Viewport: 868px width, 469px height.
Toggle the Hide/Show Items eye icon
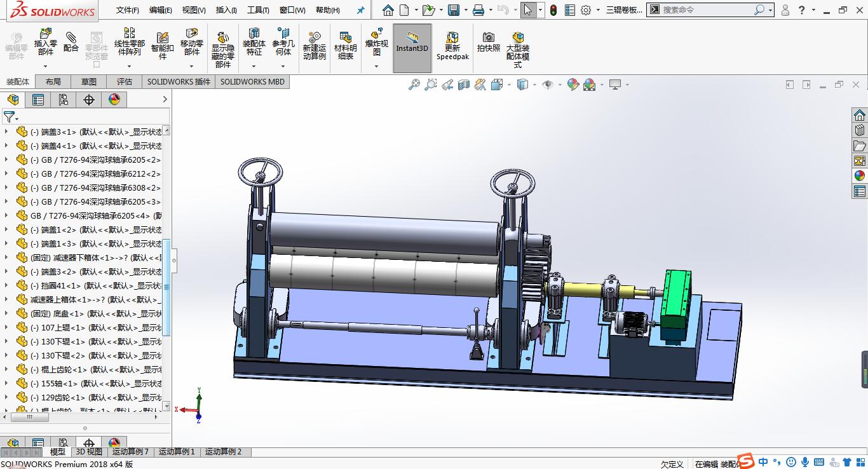[x=547, y=85]
